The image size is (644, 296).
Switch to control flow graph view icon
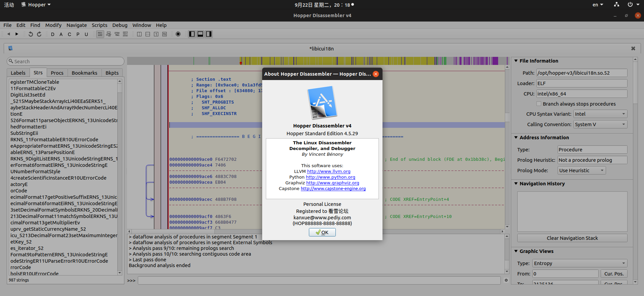click(x=109, y=34)
